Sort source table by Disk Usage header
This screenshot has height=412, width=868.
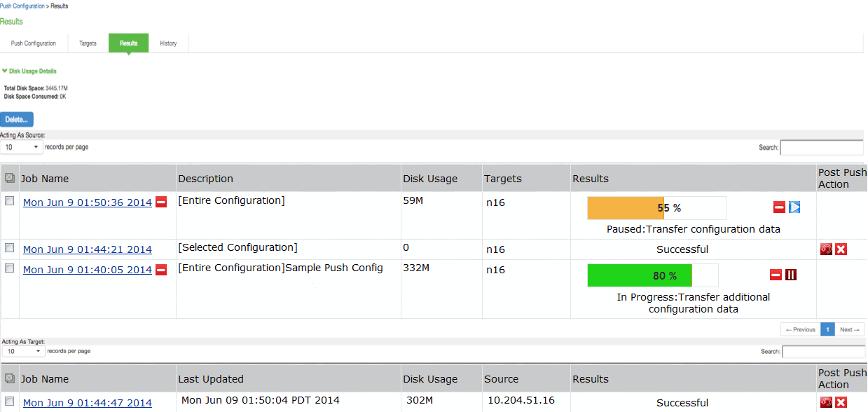click(x=430, y=179)
